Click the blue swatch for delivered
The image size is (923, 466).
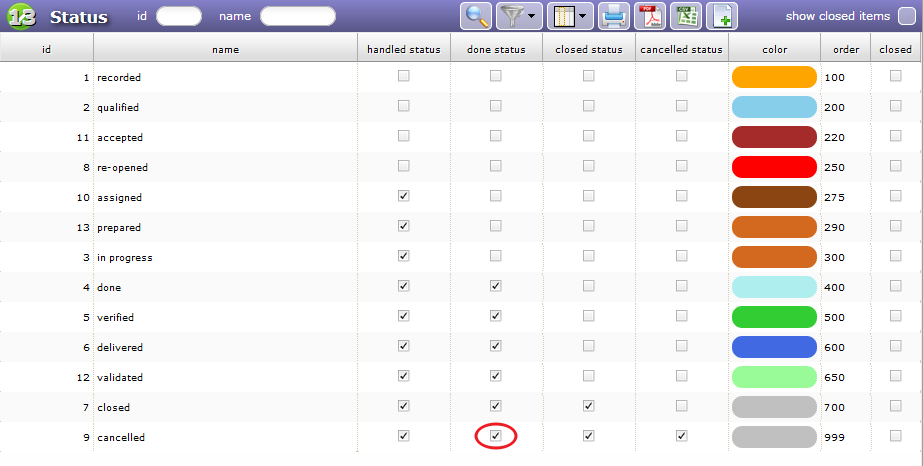pos(775,347)
